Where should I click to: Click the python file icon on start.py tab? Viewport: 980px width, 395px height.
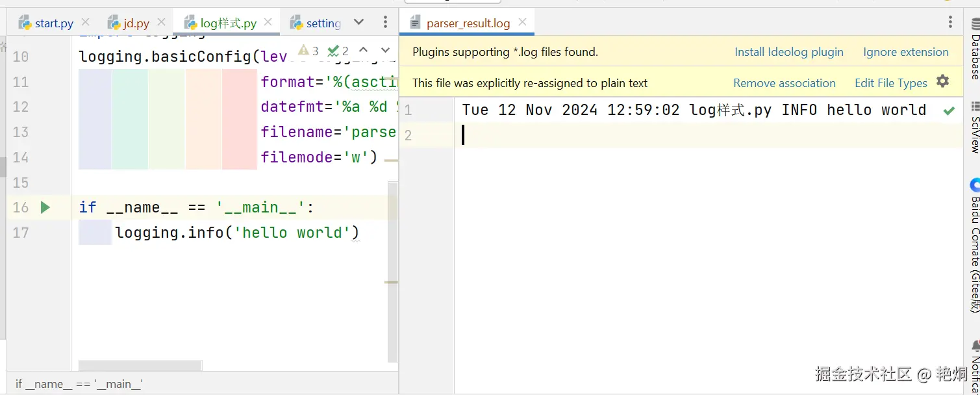[x=25, y=23]
